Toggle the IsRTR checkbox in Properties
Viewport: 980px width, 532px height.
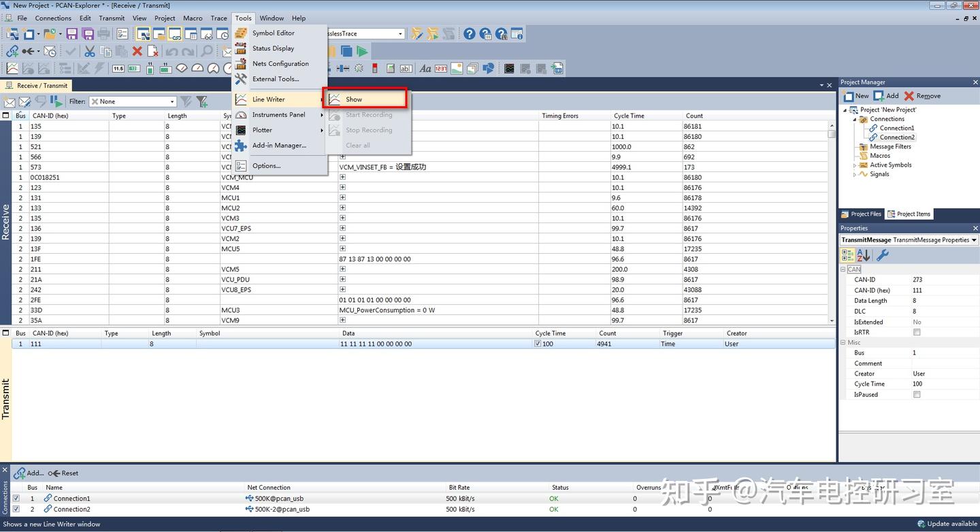tap(917, 332)
